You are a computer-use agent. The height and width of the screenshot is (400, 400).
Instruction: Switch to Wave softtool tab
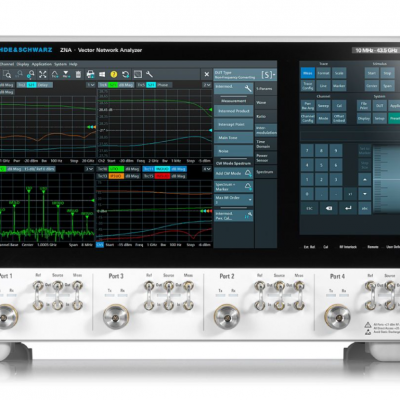(265, 102)
